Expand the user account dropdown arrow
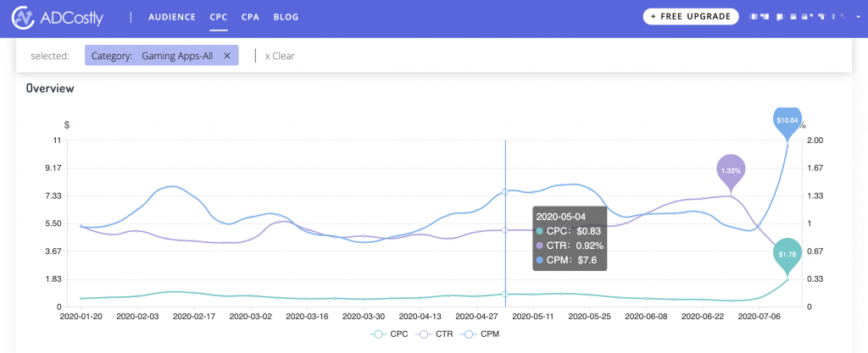868x353 pixels. click(x=858, y=17)
